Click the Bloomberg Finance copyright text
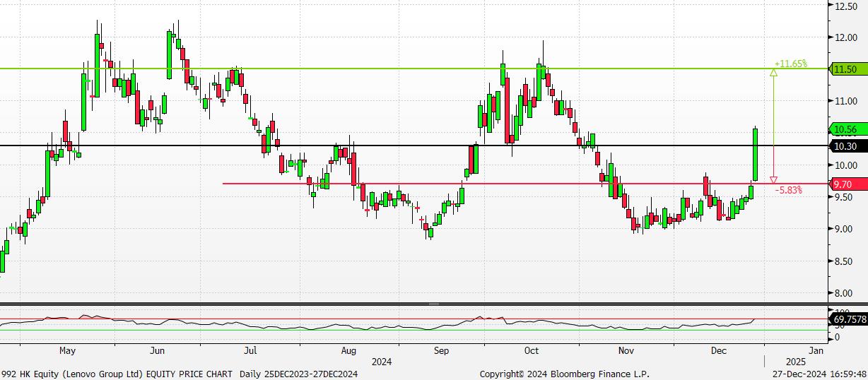868x380 pixels. pos(564,373)
